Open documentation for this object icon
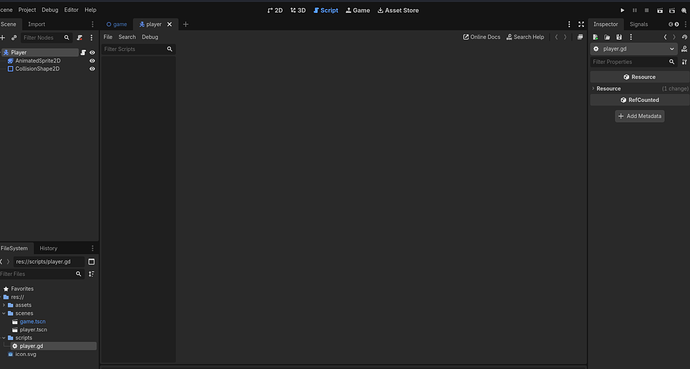Image resolution: width=690 pixels, height=369 pixels. (x=684, y=49)
